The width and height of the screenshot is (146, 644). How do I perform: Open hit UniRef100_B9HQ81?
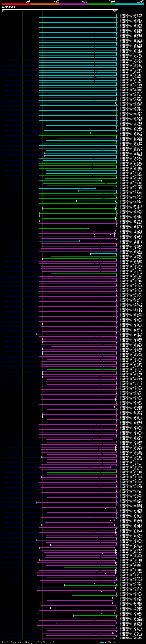click(131, 27)
